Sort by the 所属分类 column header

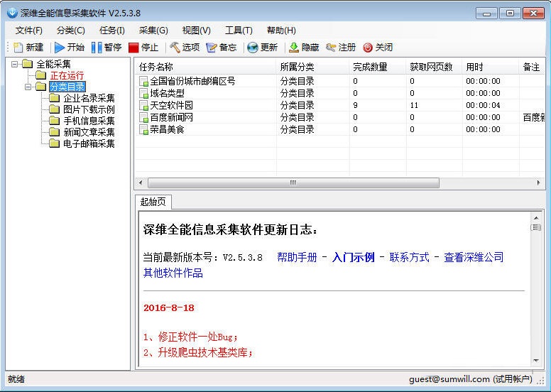coord(313,67)
